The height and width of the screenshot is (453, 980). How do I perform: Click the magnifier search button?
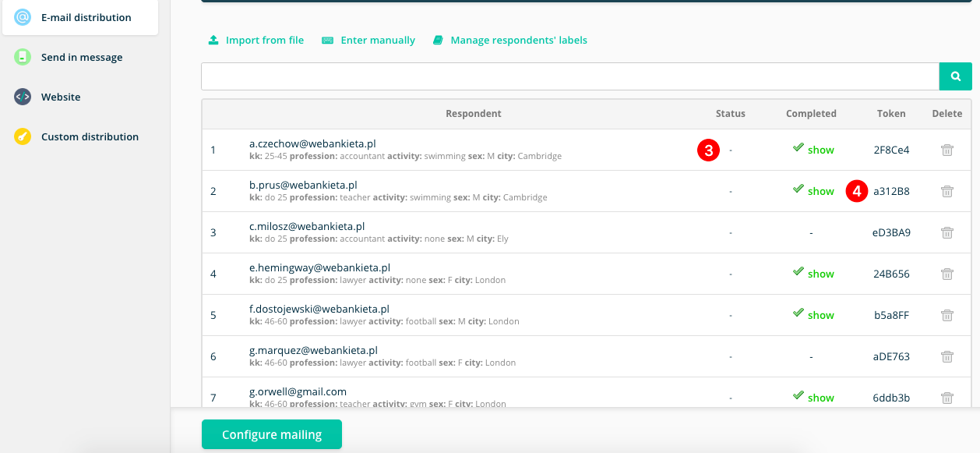pos(956,76)
